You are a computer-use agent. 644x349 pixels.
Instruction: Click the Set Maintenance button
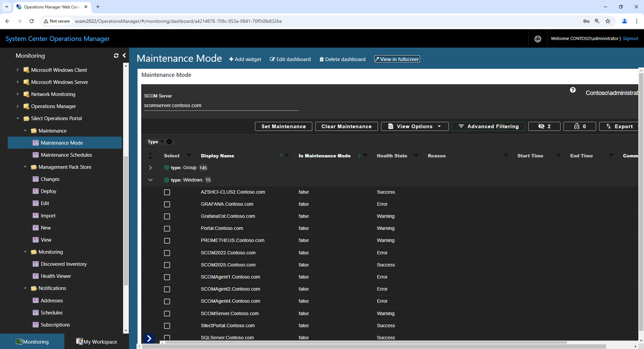coord(283,126)
